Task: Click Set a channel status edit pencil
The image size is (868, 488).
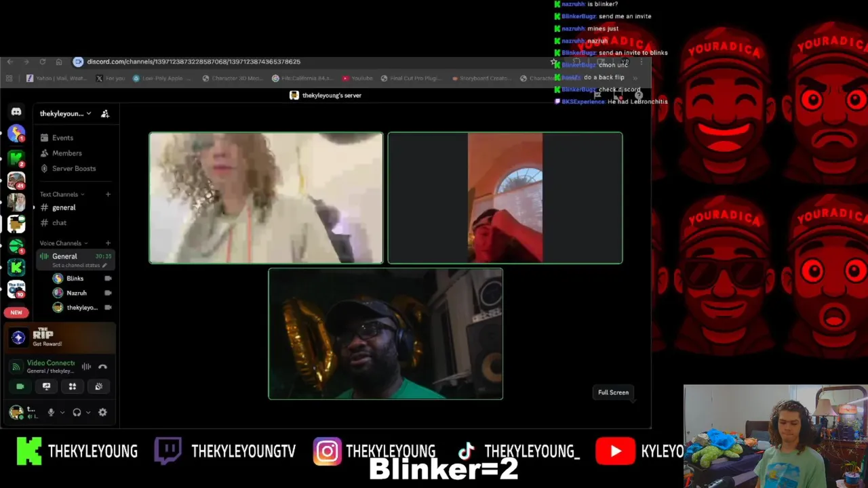Action: [x=104, y=265]
